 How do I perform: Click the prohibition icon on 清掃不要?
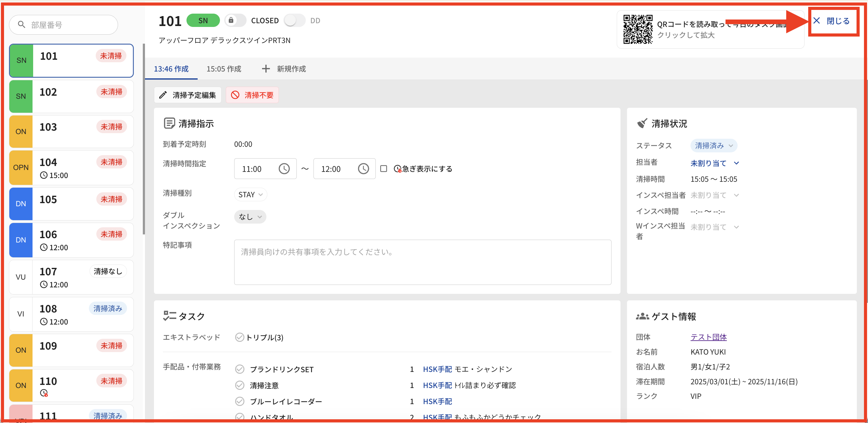tap(235, 95)
